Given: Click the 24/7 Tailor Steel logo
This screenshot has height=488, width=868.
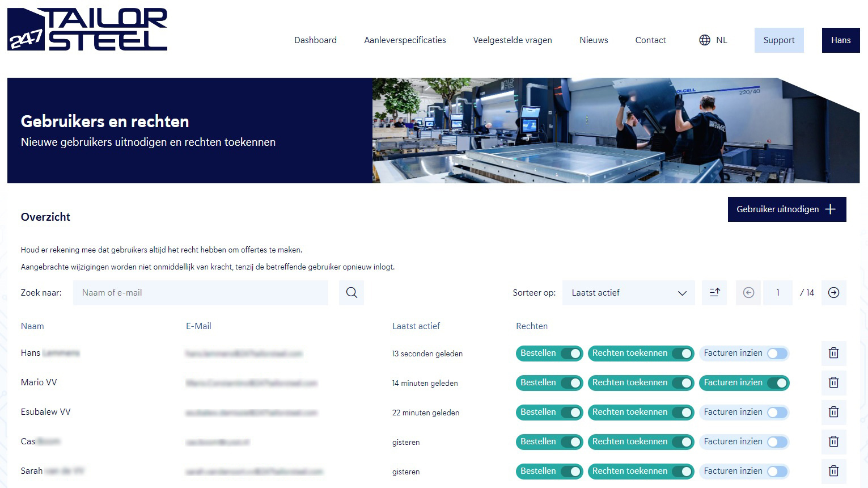Looking at the screenshot, I should 88,30.
